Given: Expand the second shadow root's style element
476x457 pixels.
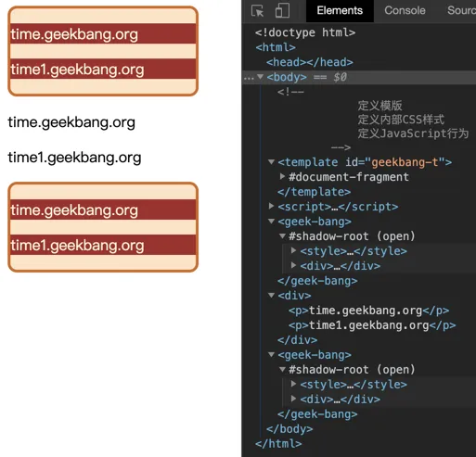Looking at the screenshot, I should pos(293,384).
